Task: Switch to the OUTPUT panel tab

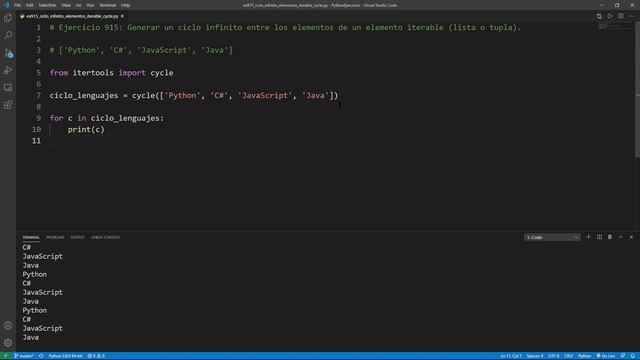Action: coord(78,238)
